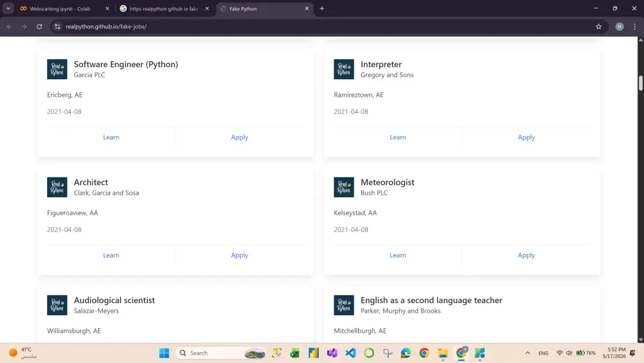Screen dimensions: 644x363
Task: Open a new browser tab
Action: [322, 8]
